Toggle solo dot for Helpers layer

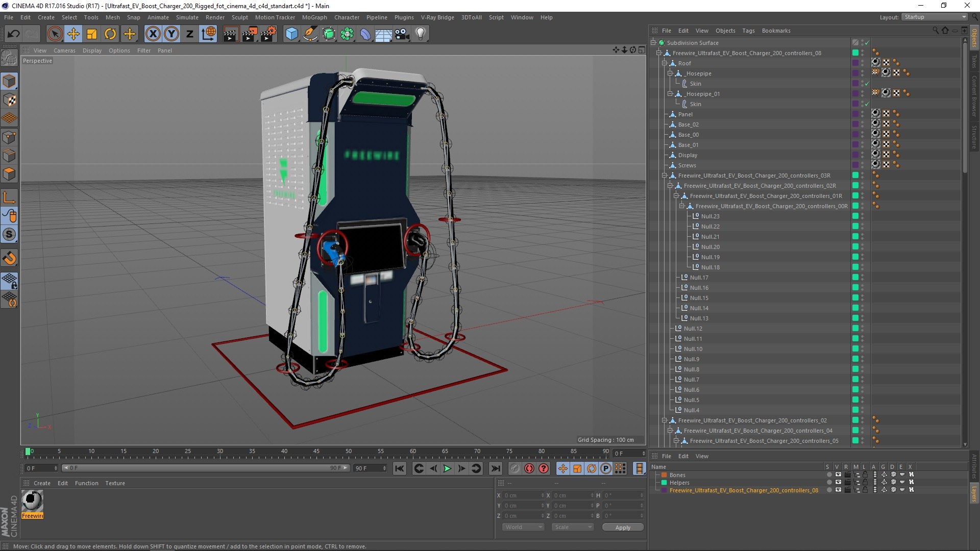coord(829,483)
